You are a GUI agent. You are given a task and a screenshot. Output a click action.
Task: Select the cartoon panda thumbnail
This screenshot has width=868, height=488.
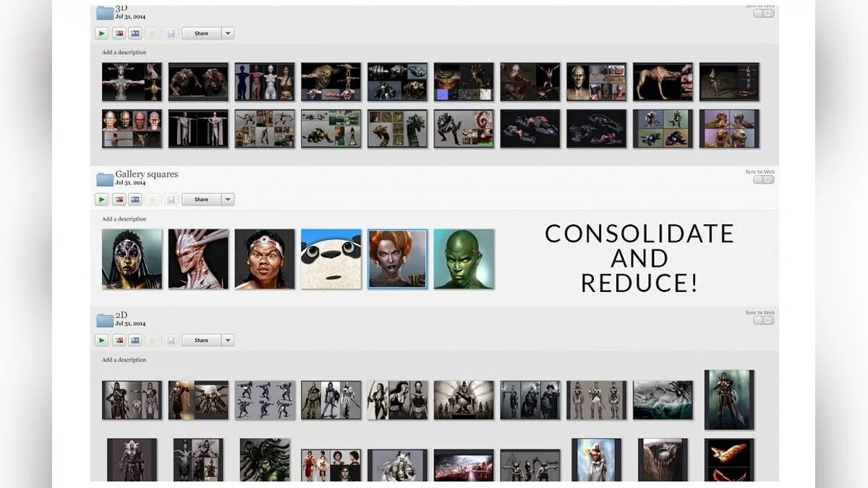(331, 259)
